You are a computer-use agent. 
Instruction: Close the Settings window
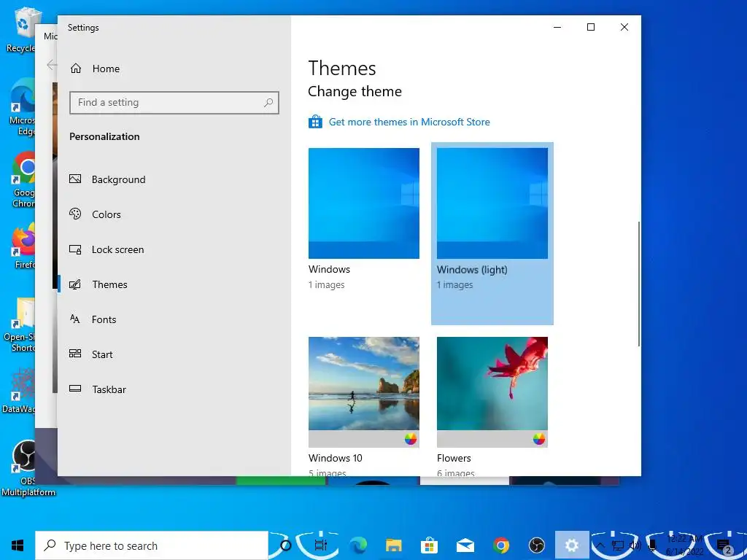624,27
